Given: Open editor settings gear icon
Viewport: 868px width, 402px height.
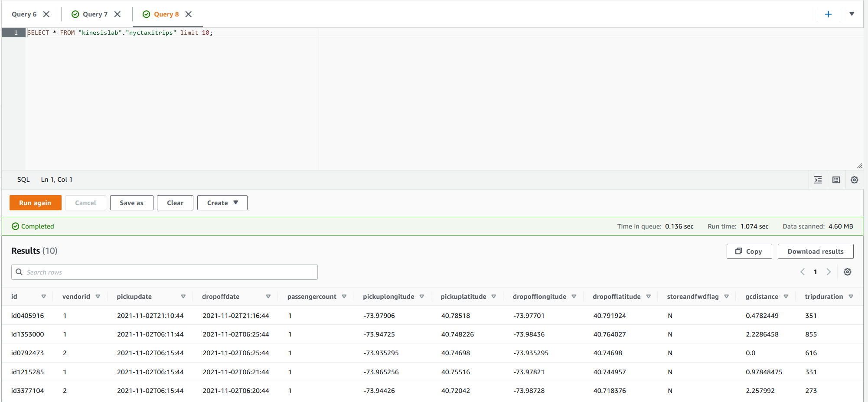Looking at the screenshot, I should pos(854,180).
